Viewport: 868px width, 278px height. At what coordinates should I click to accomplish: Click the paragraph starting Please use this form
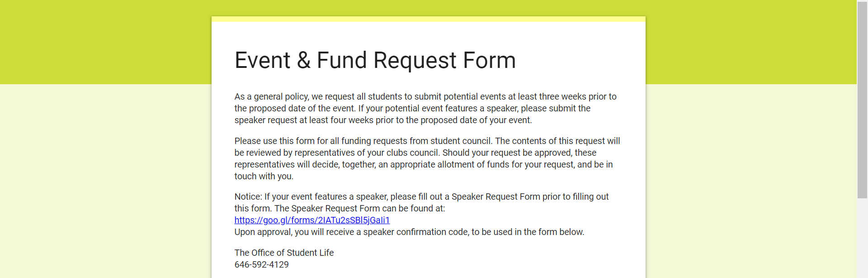coord(427,158)
